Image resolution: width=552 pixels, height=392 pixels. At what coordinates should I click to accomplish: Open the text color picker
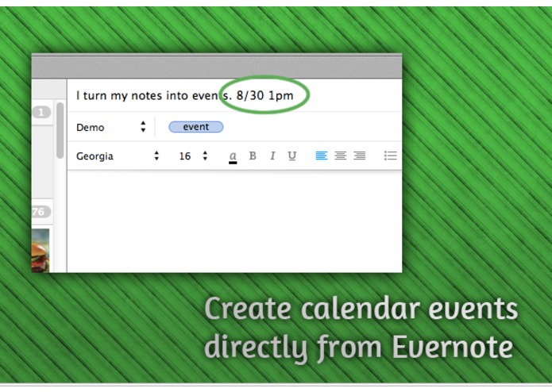point(233,157)
